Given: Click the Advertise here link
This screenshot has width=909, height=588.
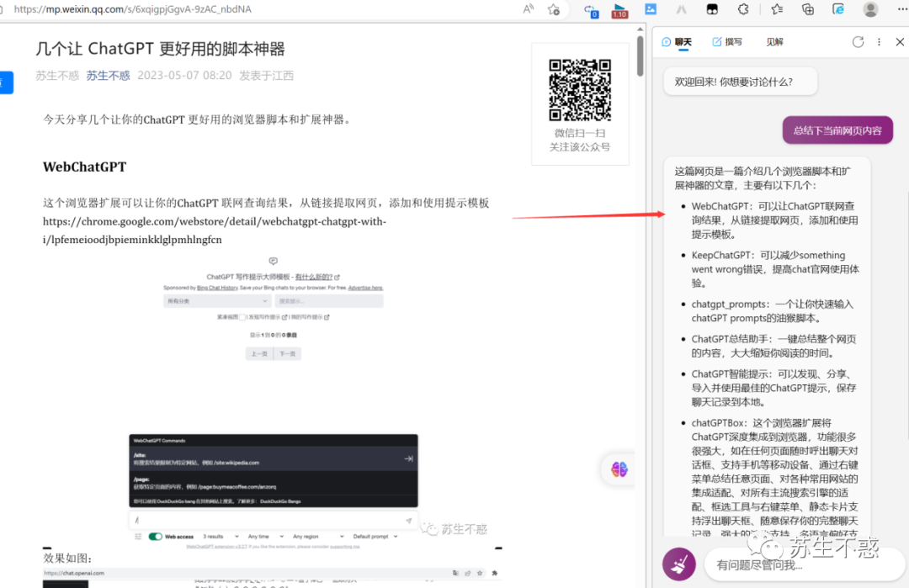Looking at the screenshot, I should 365,288.
